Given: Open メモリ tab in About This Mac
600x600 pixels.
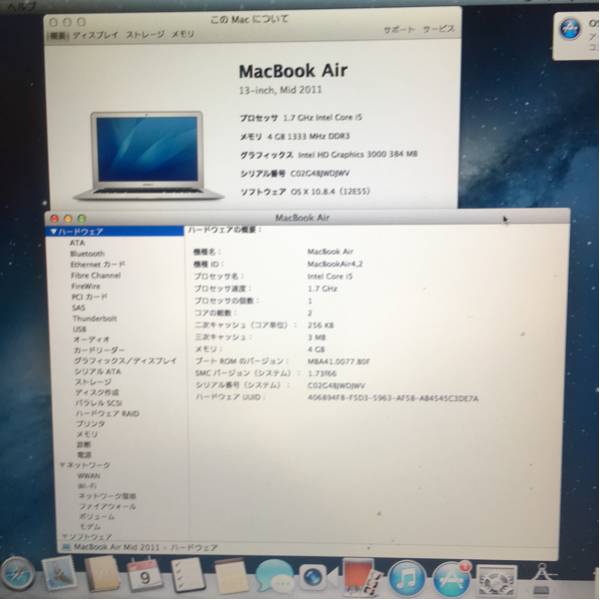Looking at the screenshot, I should point(183,34).
